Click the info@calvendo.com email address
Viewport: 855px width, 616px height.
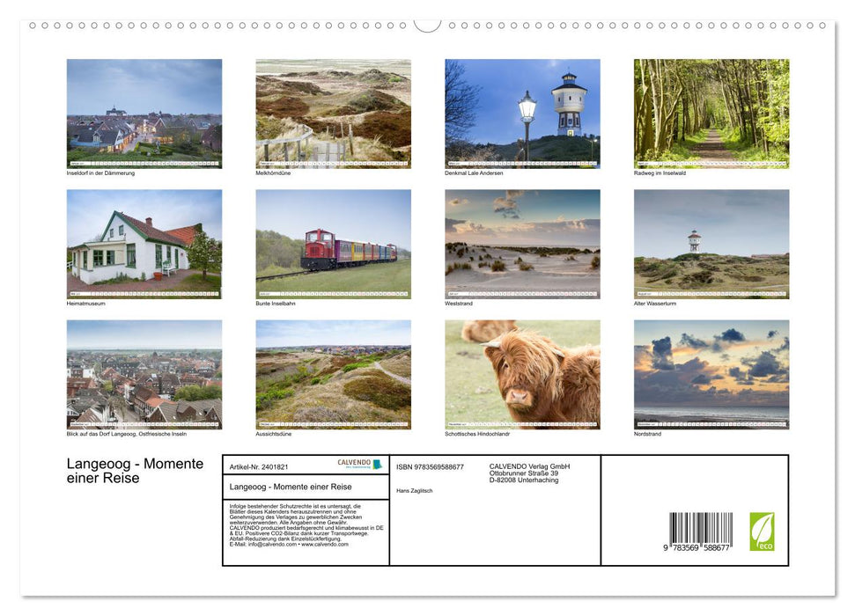pos(272,544)
